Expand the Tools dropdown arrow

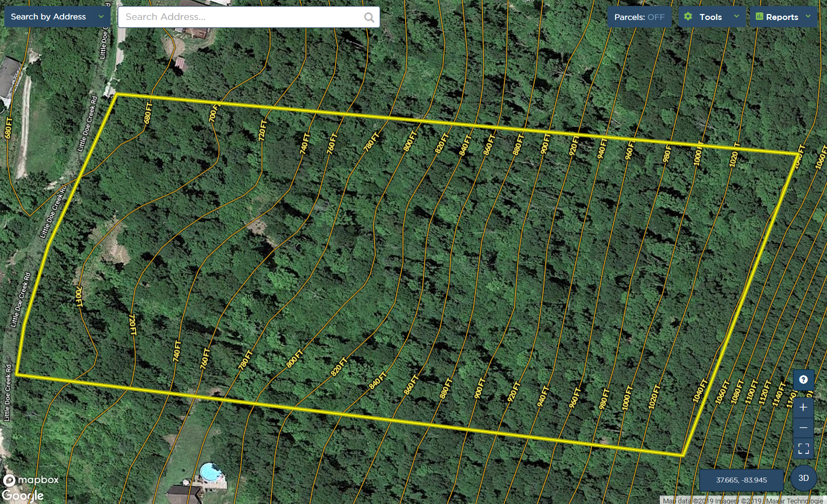point(736,17)
